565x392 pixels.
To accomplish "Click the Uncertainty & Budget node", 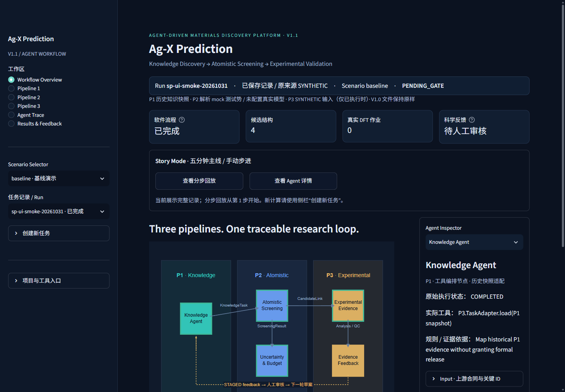I will coord(272,361).
